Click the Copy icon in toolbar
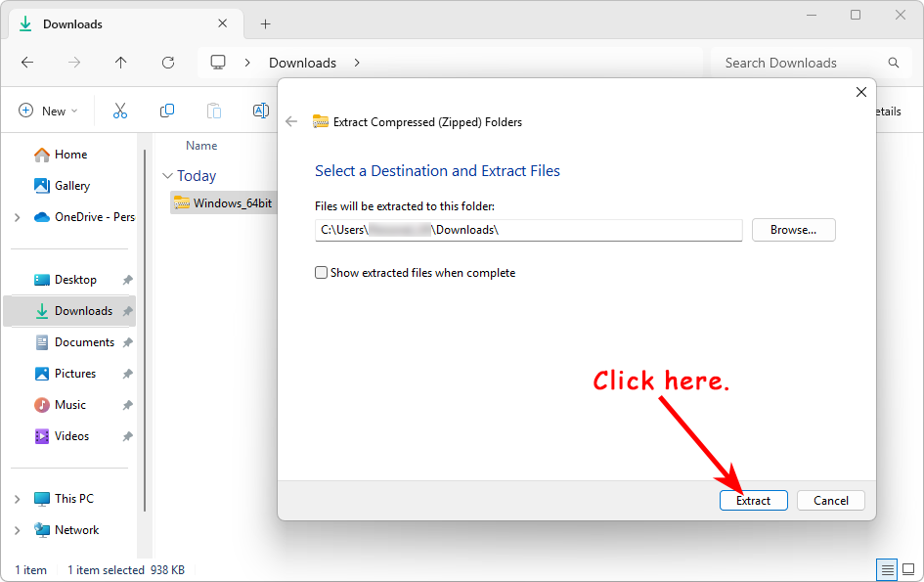The height and width of the screenshot is (582, 924). click(167, 112)
